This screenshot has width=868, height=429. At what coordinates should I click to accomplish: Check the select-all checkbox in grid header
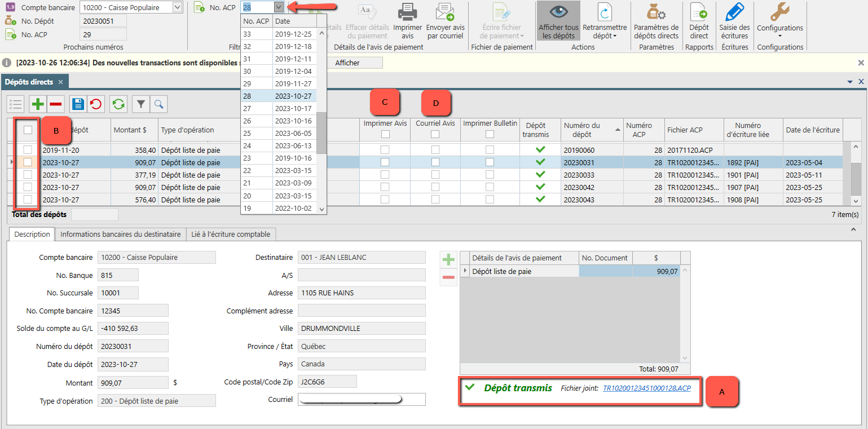click(x=28, y=130)
